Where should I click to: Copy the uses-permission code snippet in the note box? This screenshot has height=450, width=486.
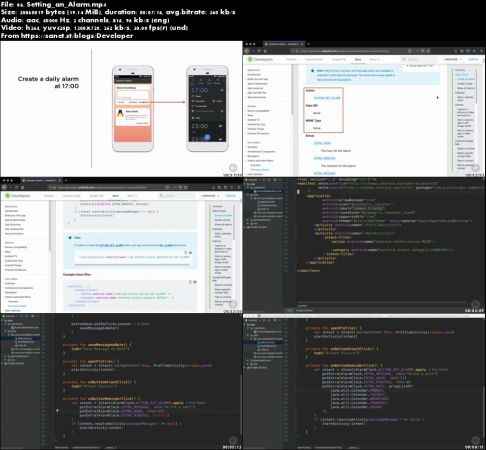(x=186, y=253)
